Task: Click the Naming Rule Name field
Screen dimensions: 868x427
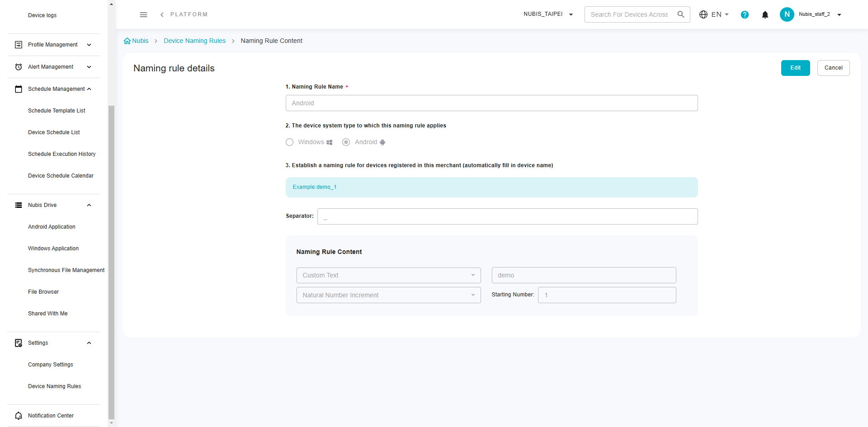Action: point(491,103)
